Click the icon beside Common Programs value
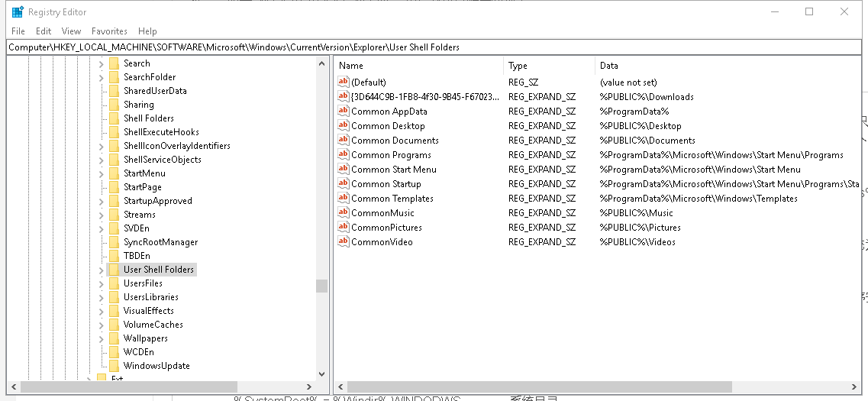Screen dimensions: 868x401 click(x=344, y=154)
